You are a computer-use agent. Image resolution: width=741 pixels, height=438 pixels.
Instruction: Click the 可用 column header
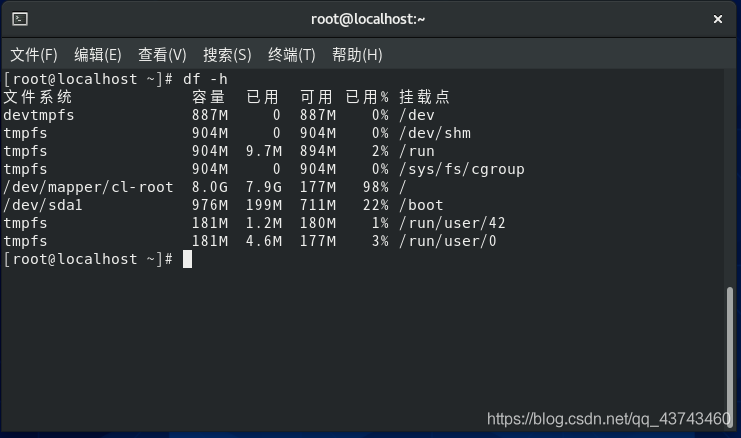316,97
